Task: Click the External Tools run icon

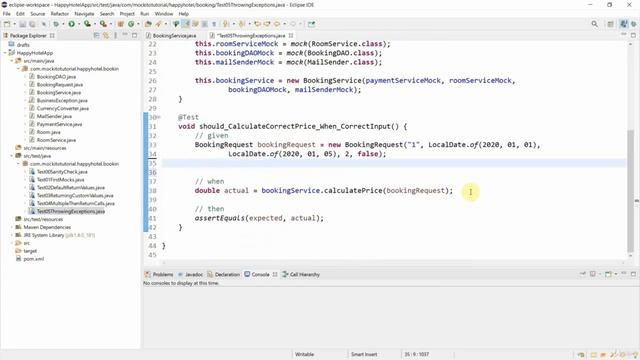Action: click(x=103, y=24)
